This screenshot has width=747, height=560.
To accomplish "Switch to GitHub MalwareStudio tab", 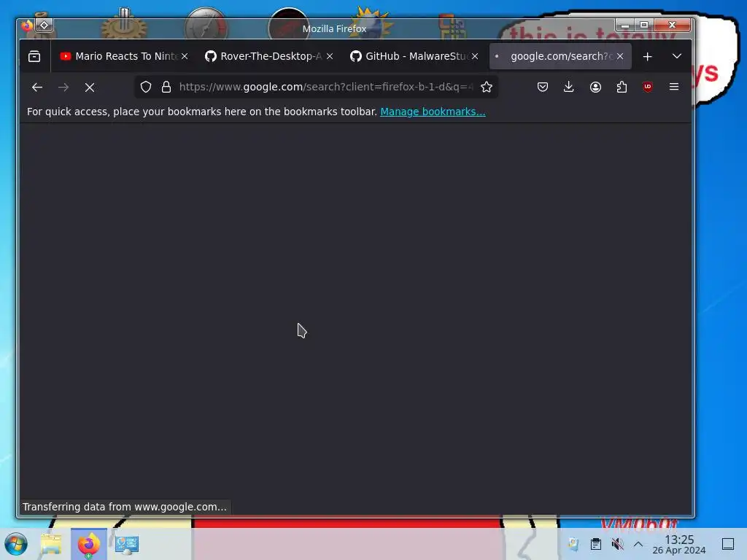I will click(x=414, y=56).
